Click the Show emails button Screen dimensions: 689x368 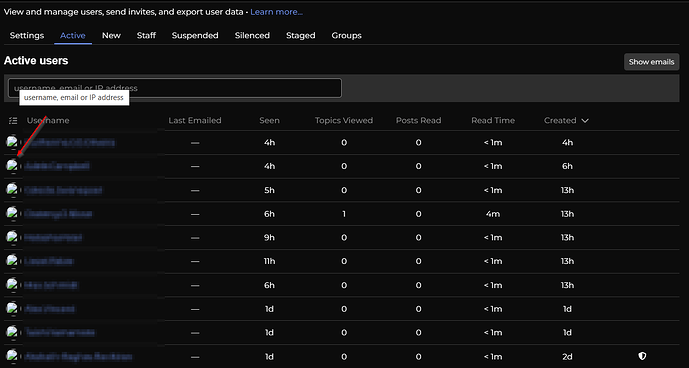[x=651, y=62]
